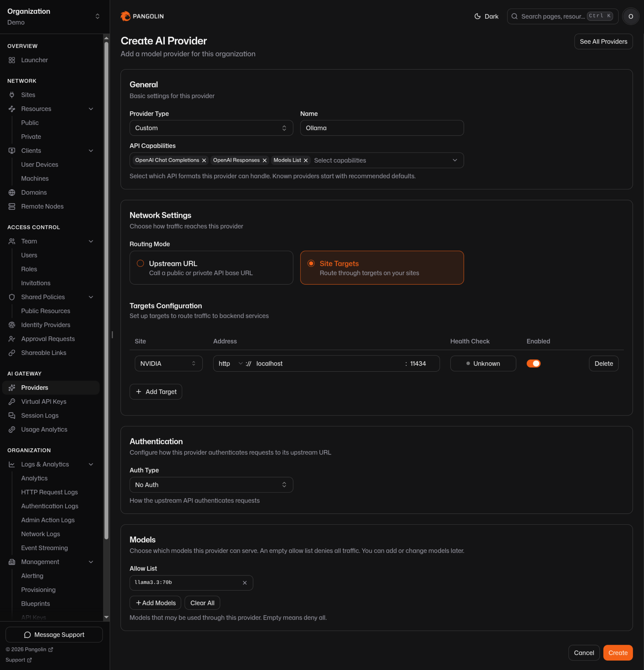The height and width of the screenshot is (670, 644).
Task: Click the Usage Analytics icon
Action: 12,430
